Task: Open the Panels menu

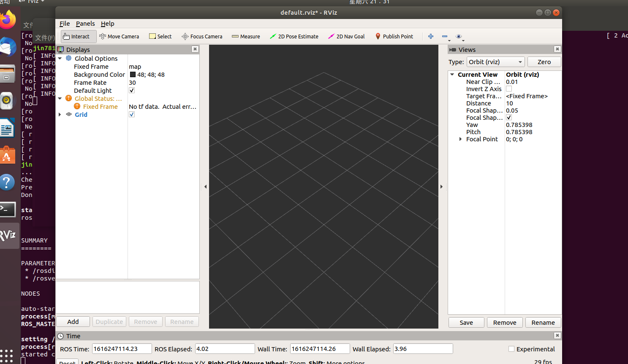Action: coord(85,24)
